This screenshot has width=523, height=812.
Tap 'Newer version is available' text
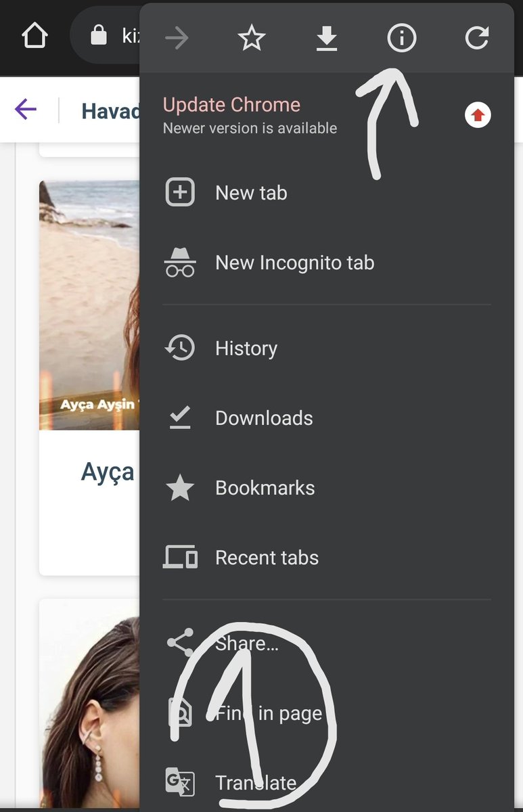[x=250, y=127]
